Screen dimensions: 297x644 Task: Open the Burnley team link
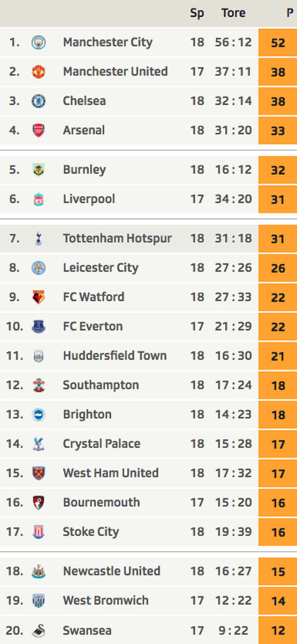pyautogui.click(x=84, y=170)
